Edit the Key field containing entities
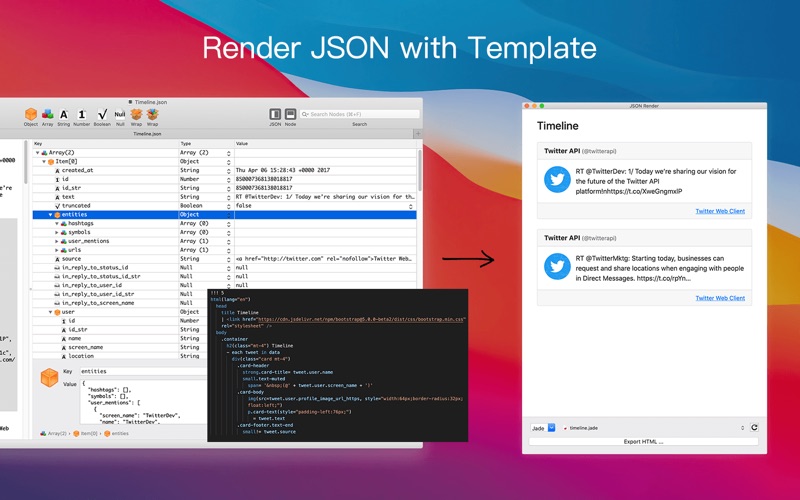Viewport: 800px width, 500px height. tap(143, 371)
